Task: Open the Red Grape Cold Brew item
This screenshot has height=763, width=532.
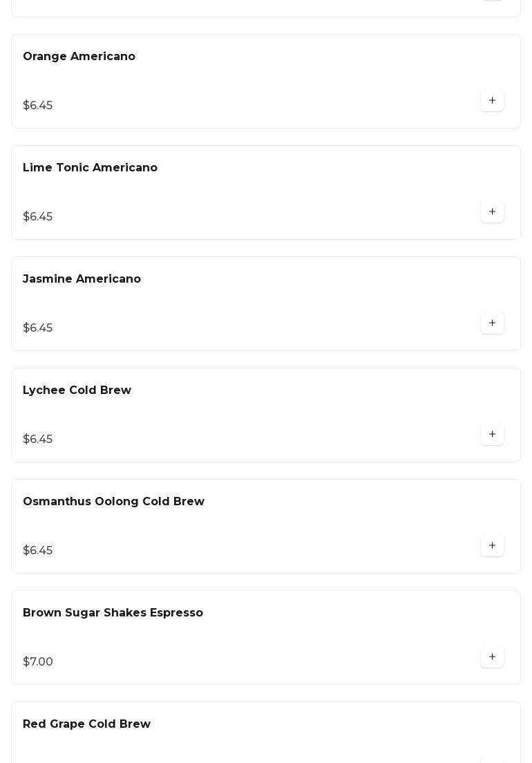Action: point(86,724)
